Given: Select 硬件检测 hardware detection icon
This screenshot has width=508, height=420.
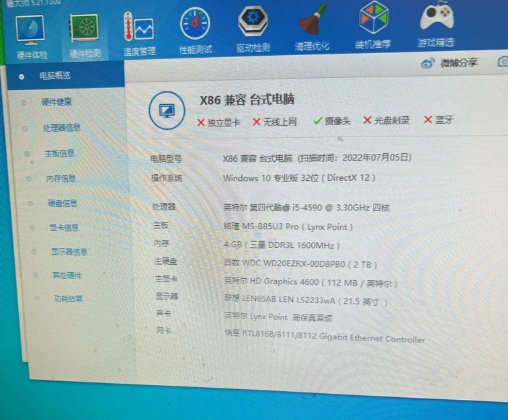Looking at the screenshot, I should click(x=84, y=29).
